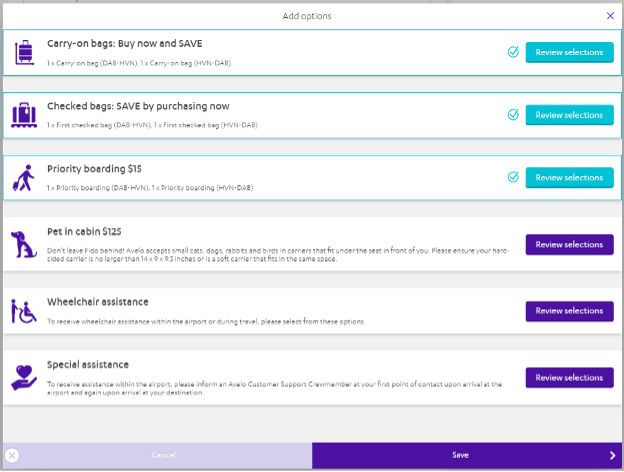The height and width of the screenshot is (472, 624).
Task: Click the 'Don't leave Fido behind' description
Action: (x=278, y=255)
